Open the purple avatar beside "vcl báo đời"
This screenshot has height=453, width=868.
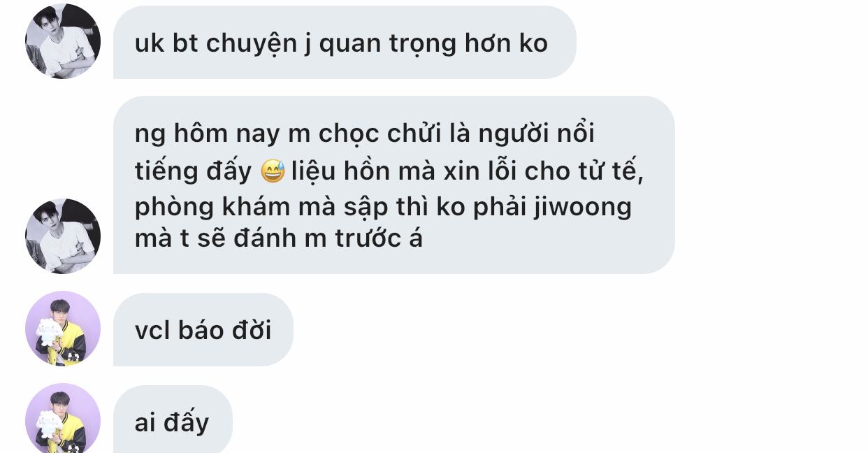63,329
